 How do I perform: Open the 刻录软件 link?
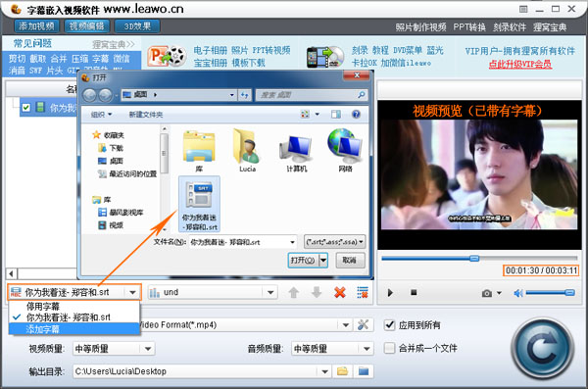[510, 27]
